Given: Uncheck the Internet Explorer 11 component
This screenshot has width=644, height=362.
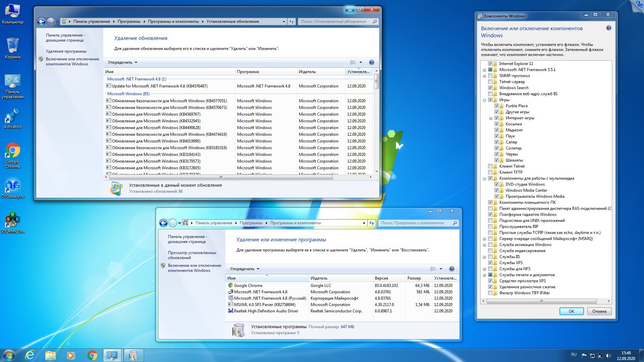Looking at the screenshot, I should 490,64.
